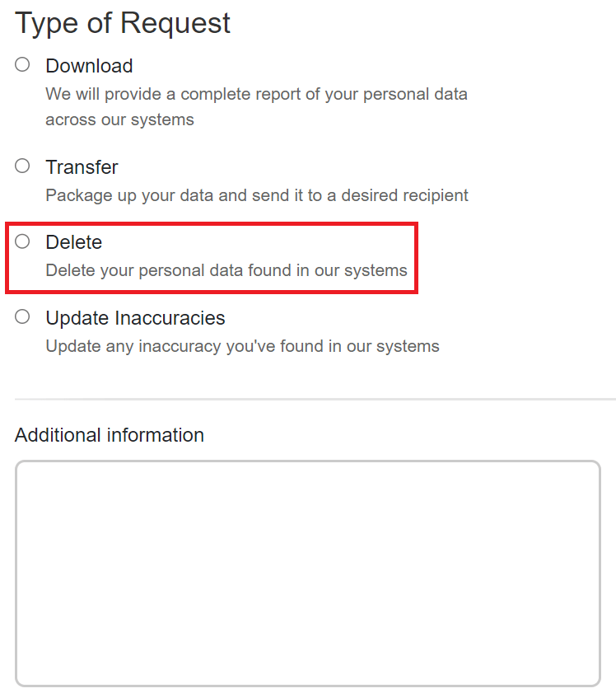Click the red-highlighted Delete section
The width and height of the screenshot is (616, 693).
(x=211, y=257)
